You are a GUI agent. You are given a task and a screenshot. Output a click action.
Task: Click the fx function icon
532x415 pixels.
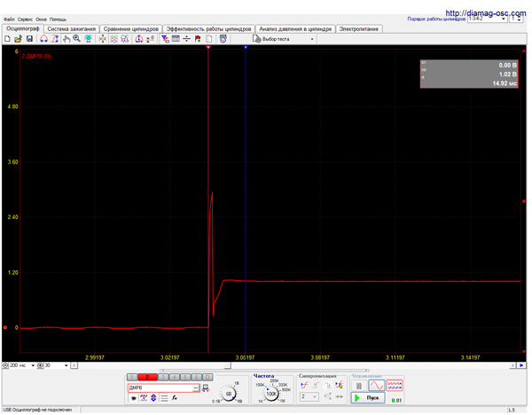click(175, 397)
